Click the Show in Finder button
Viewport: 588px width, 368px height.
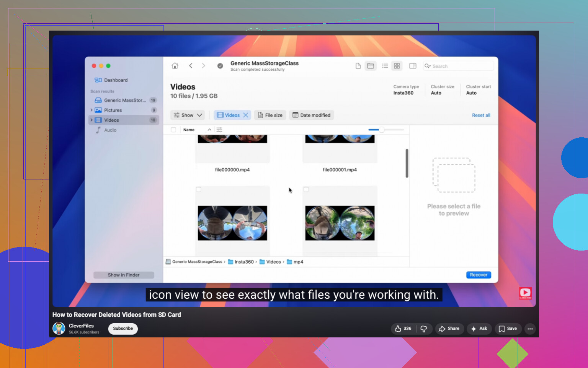[x=124, y=275]
